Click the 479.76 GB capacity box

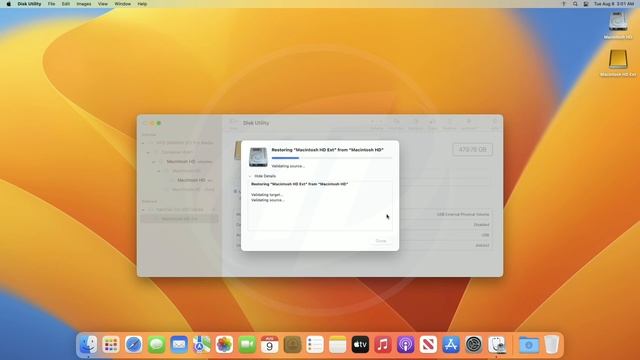tap(472, 149)
